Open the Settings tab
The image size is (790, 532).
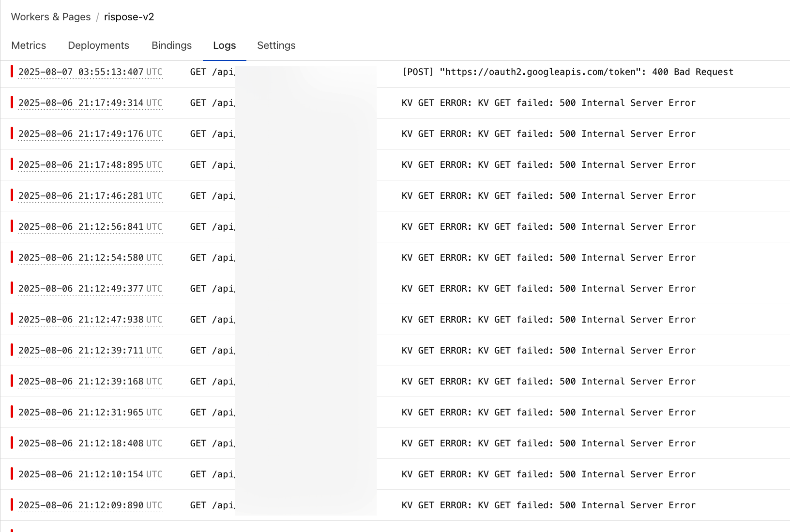276,45
